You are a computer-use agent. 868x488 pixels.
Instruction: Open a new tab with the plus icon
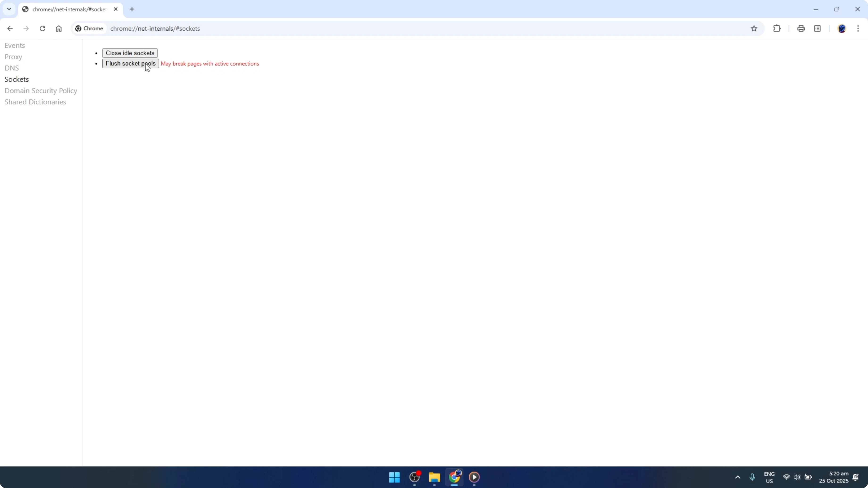132,9
